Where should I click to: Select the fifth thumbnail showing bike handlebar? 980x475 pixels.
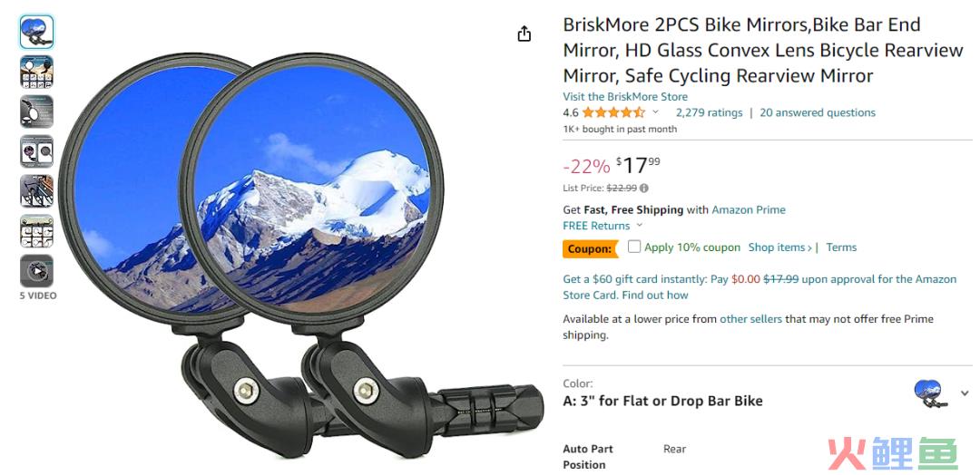(x=36, y=191)
